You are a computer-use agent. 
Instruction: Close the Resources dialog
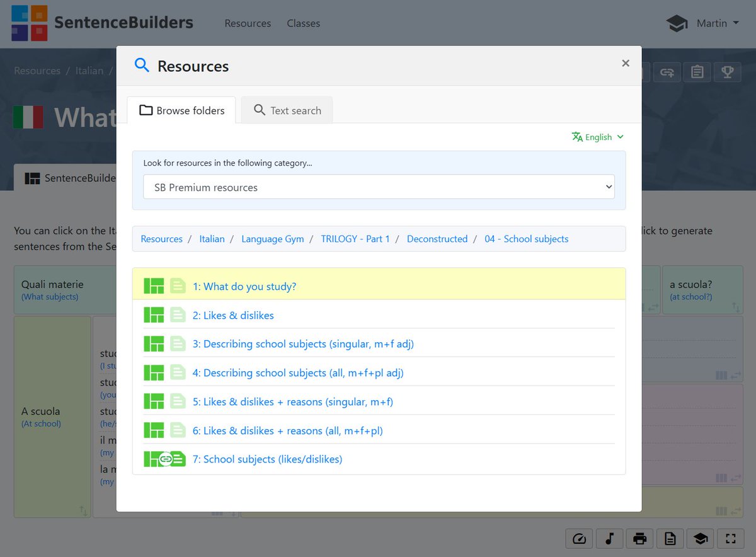[x=626, y=63]
